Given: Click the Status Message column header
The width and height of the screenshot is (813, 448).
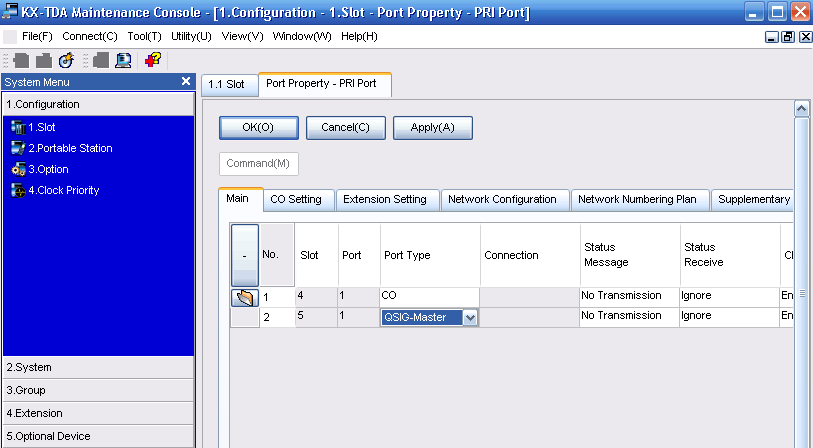Looking at the screenshot, I should coord(630,255).
